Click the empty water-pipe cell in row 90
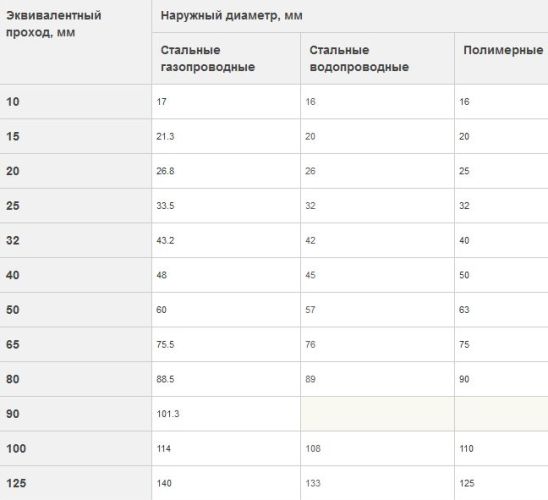The width and height of the screenshot is (548, 500). pyautogui.click(x=377, y=414)
